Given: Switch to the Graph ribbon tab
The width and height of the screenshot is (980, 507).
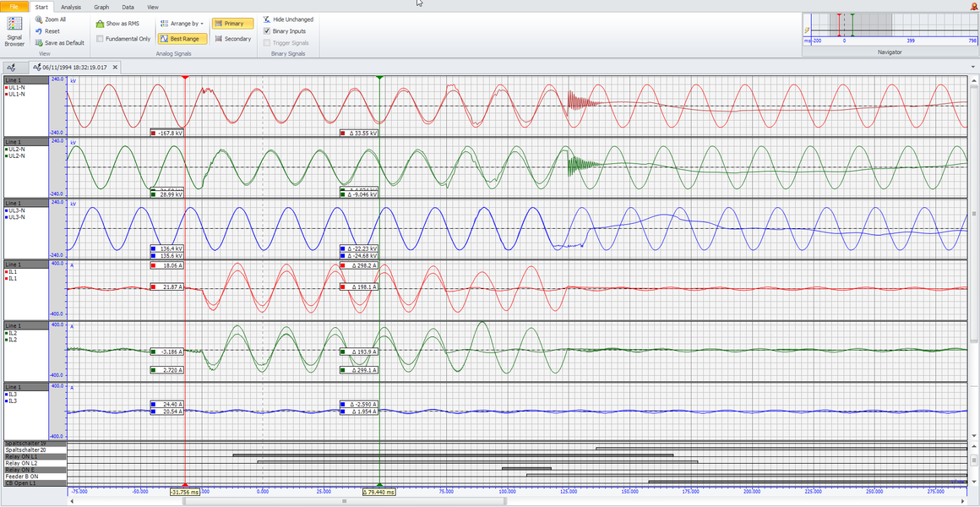Looking at the screenshot, I should (101, 7).
